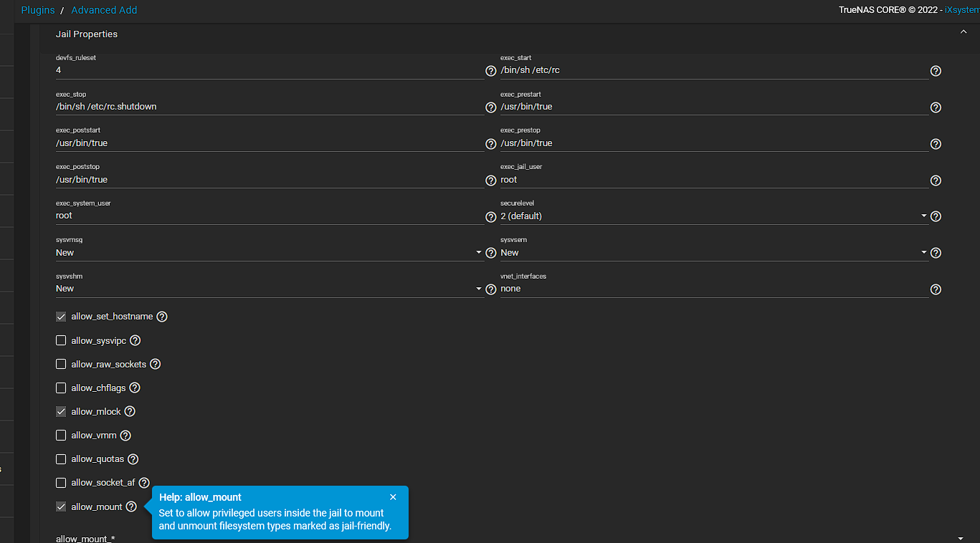This screenshot has height=543, width=980.
Task: Open help for devfs_ruleset field
Action: click(x=491, y=71)
